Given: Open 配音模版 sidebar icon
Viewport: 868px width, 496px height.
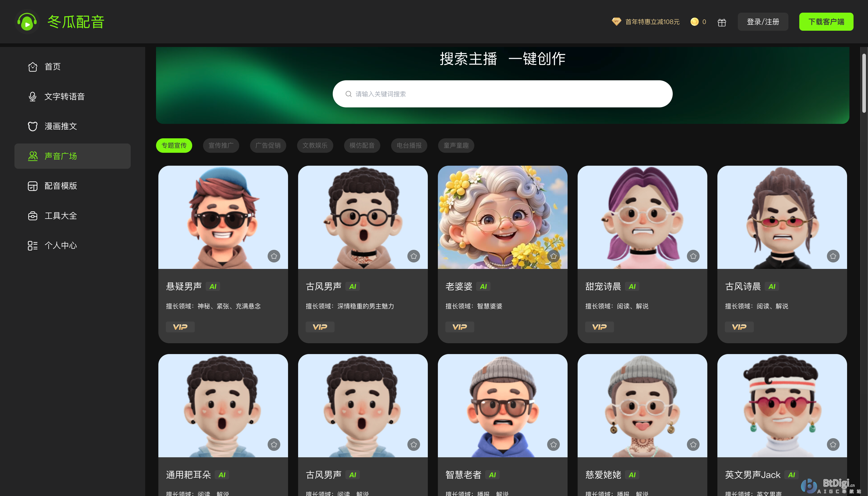Looking at the screenshot, I should [33, 186].
